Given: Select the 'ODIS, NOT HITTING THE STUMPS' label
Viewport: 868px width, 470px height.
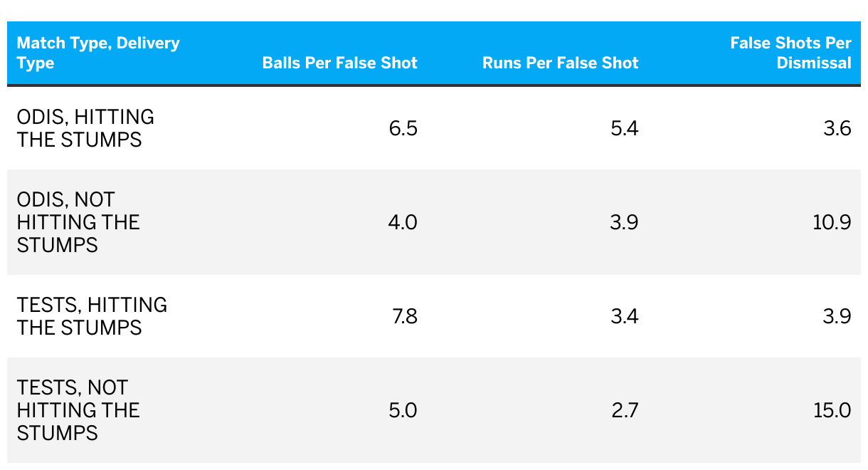Looking at the screenshot, I should coord(78,222).
